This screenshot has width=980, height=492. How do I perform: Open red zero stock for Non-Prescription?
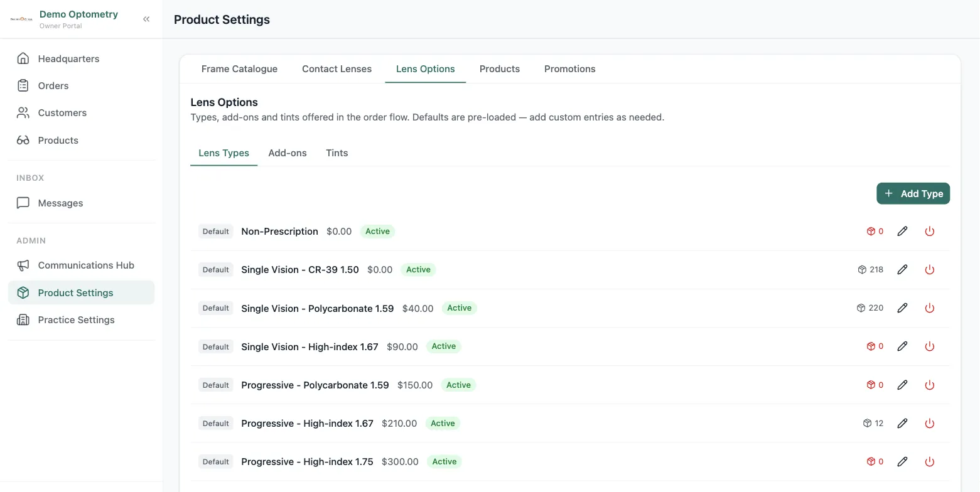875,231
